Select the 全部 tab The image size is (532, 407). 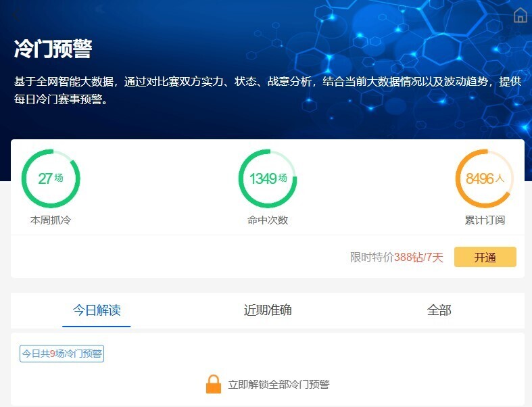(x=439, y=310)
